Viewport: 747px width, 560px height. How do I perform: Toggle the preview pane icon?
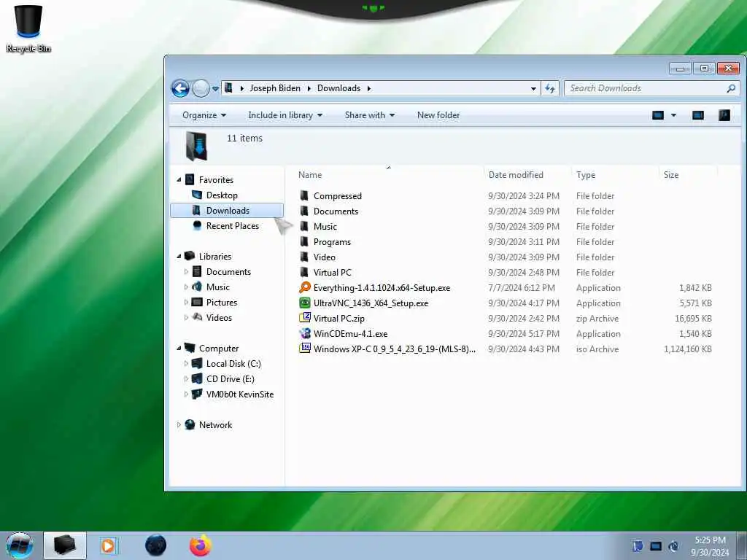pos(698,115)
